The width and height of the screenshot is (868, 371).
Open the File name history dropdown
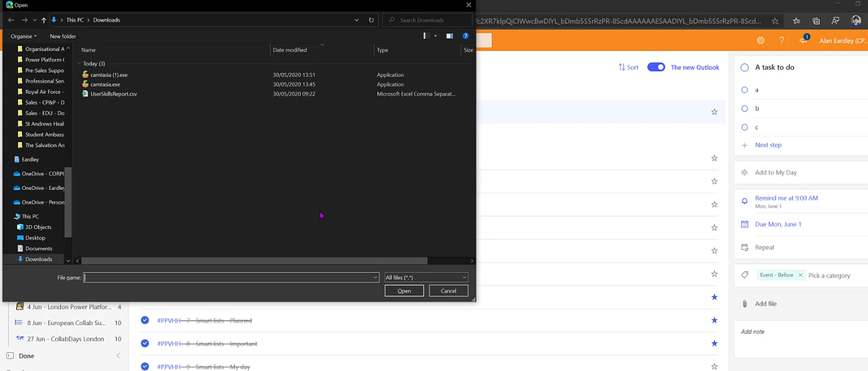point(376,277)
